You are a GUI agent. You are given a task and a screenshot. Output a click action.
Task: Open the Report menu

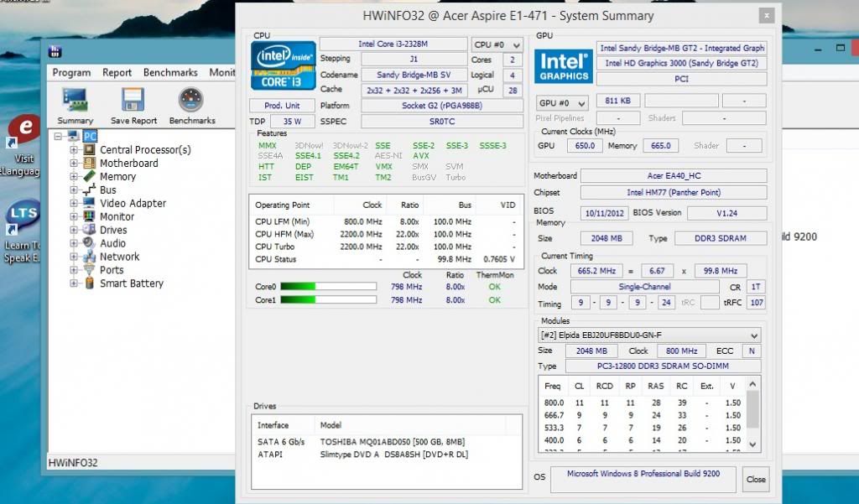tap(117, 73)
